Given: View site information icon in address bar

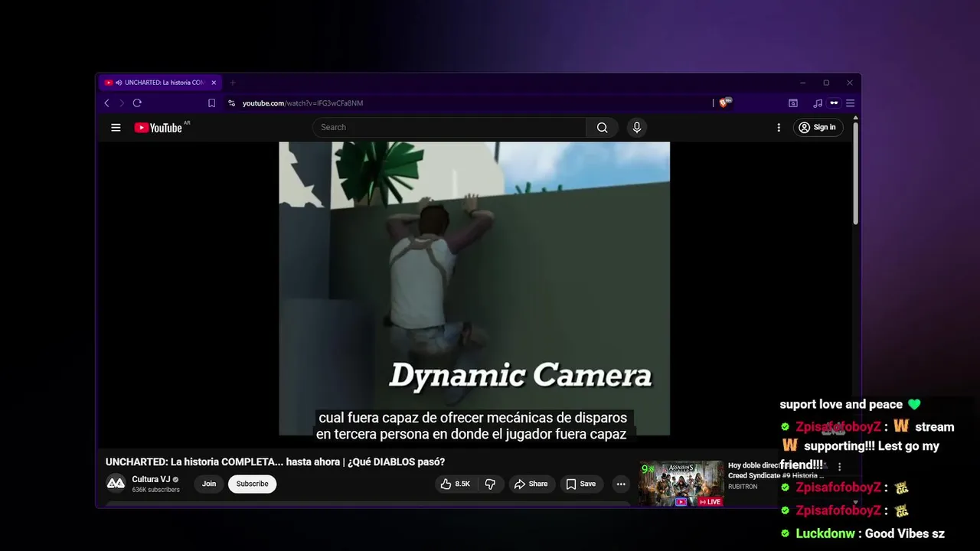Looking at the screenshot, I should (x=232, y=103).
